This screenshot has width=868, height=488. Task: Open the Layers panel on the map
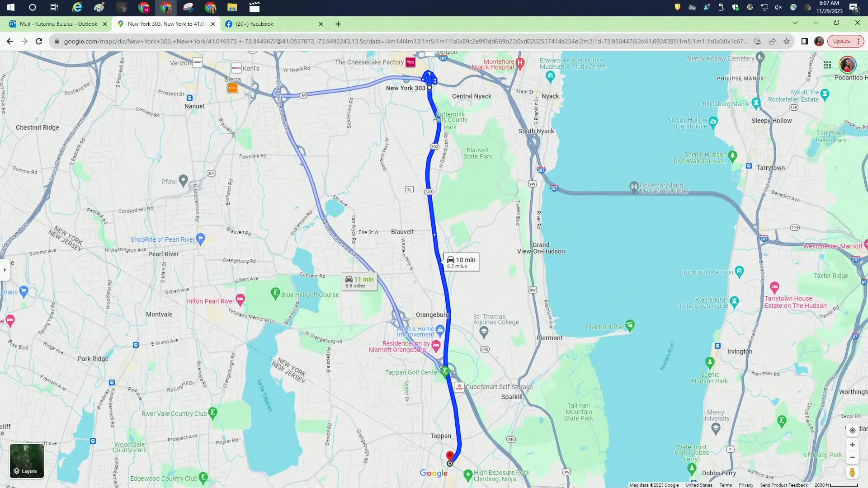pos(27,461)
